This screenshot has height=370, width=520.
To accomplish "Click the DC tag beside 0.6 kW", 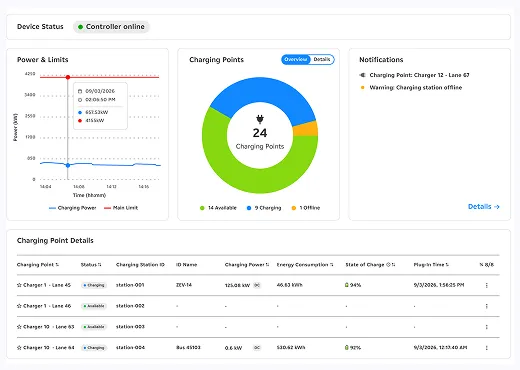I will pyautogui.click(x=257, y=348).
